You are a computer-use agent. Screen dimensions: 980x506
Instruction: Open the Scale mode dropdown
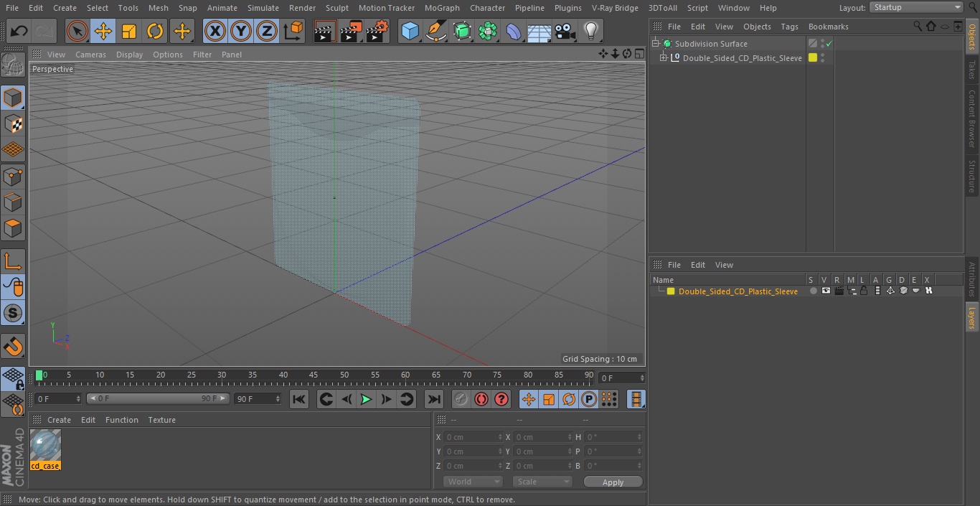pos(542,482)
